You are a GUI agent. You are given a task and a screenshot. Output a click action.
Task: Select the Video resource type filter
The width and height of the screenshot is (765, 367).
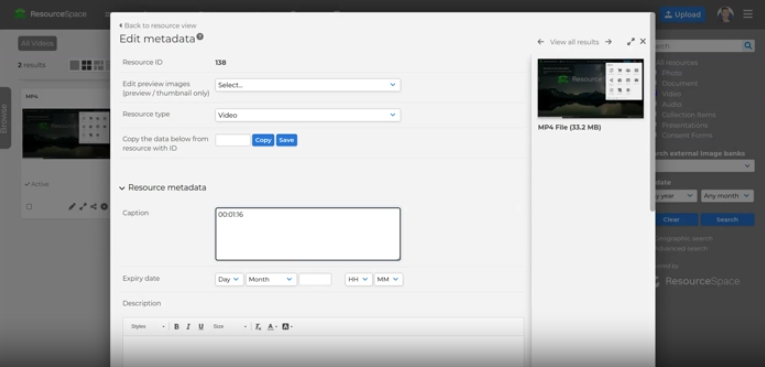coord(671,94)
